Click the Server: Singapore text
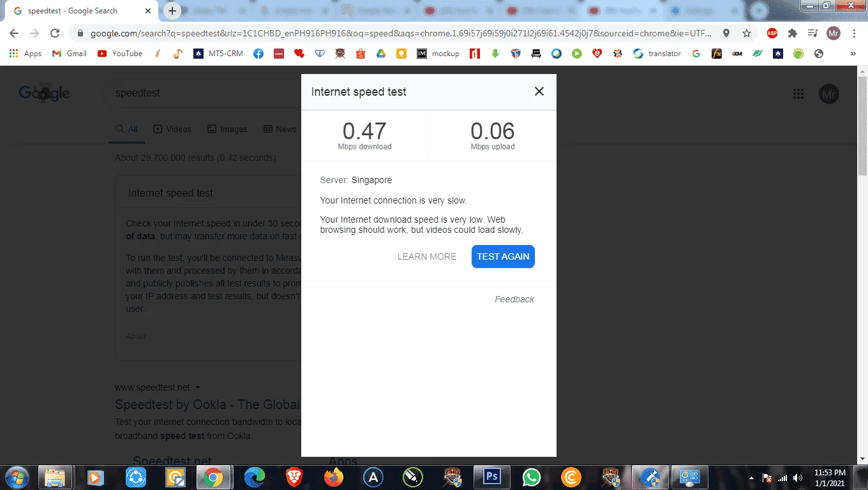The height and width of the screenshot is (490, 868). click(356, 181)
